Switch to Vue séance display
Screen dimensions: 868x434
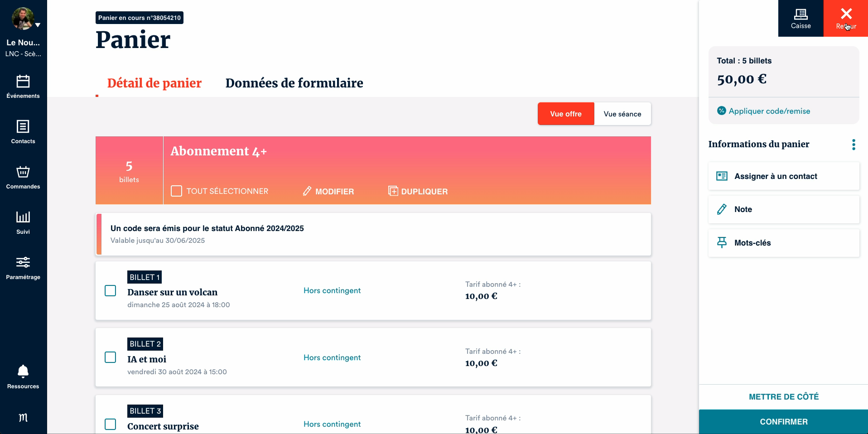[622, 114]
